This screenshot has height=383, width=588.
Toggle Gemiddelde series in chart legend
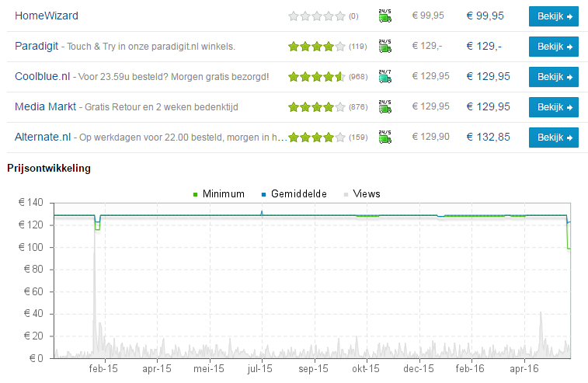294,194
